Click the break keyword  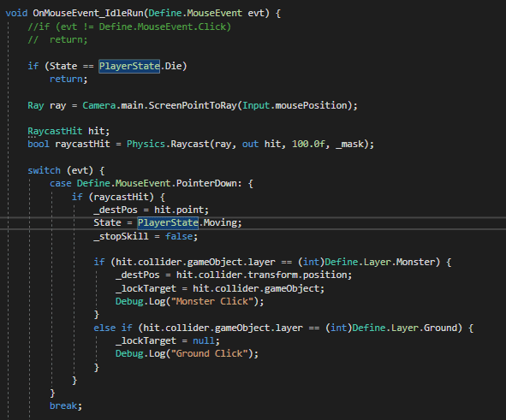pos(63,405)
